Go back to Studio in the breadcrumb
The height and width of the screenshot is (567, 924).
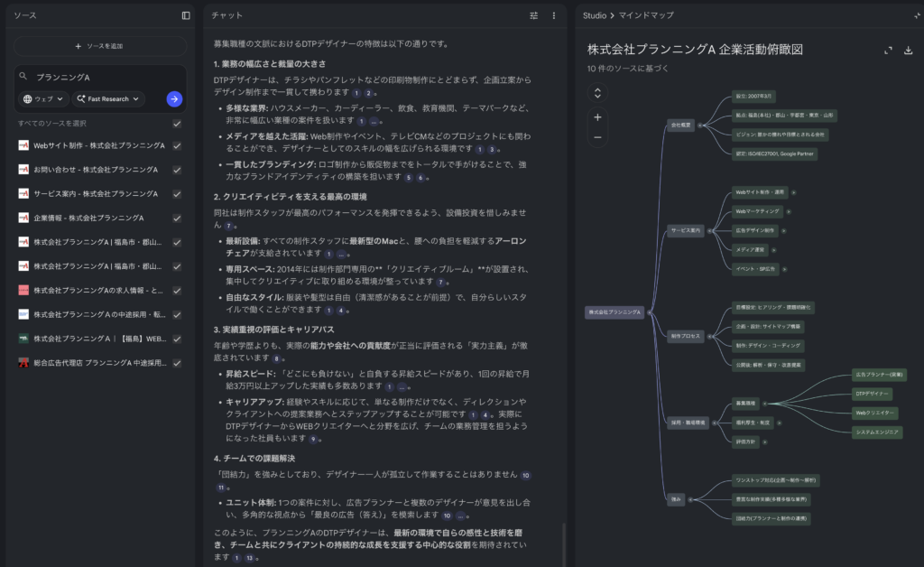coord(595,15)
